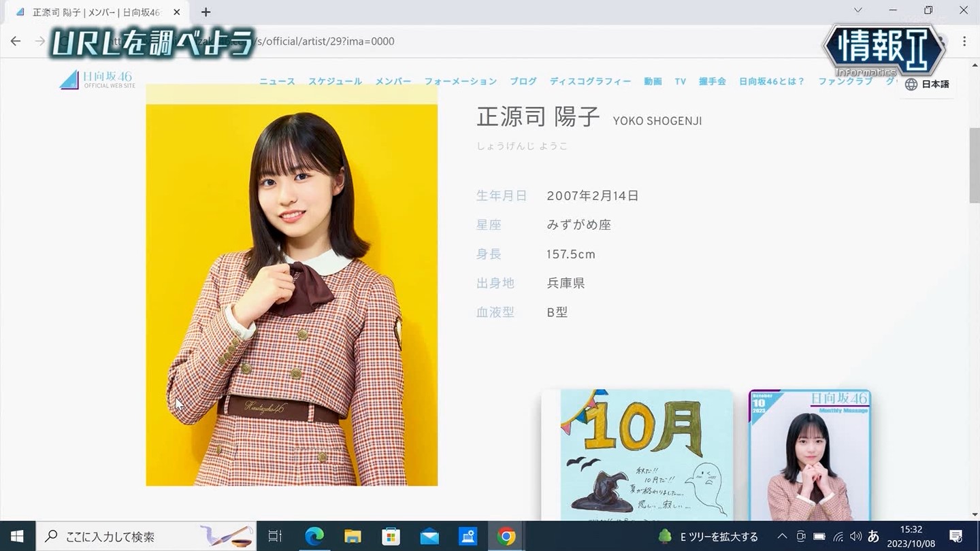
Task: Expand the 日本語 language selector
Action: tap(927, 84)
